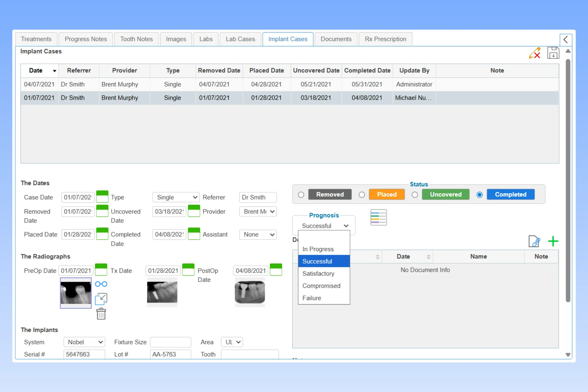
Task: Preview the PreOp radiograph using the eyeglasses icon
Action: pos(101,284)
